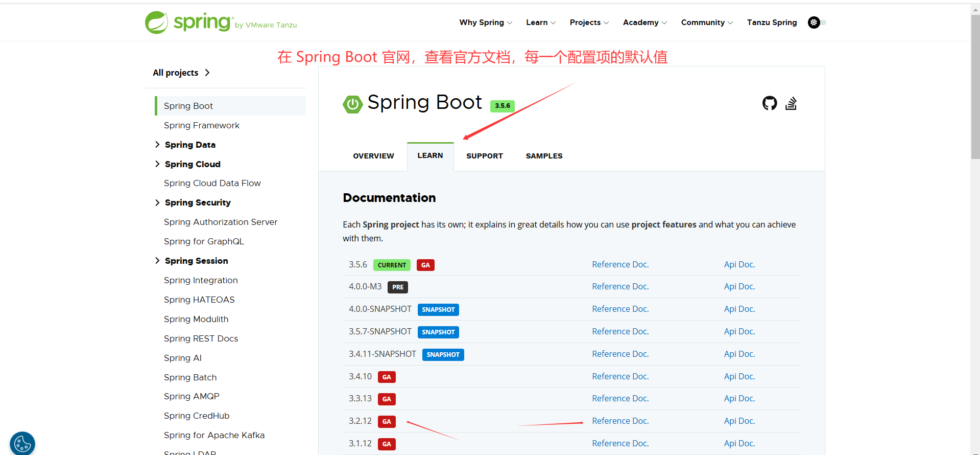The width and height of the screenshot is (980, 455).
Task: Open All projects in the sidebar
Action: coord(181,73)
